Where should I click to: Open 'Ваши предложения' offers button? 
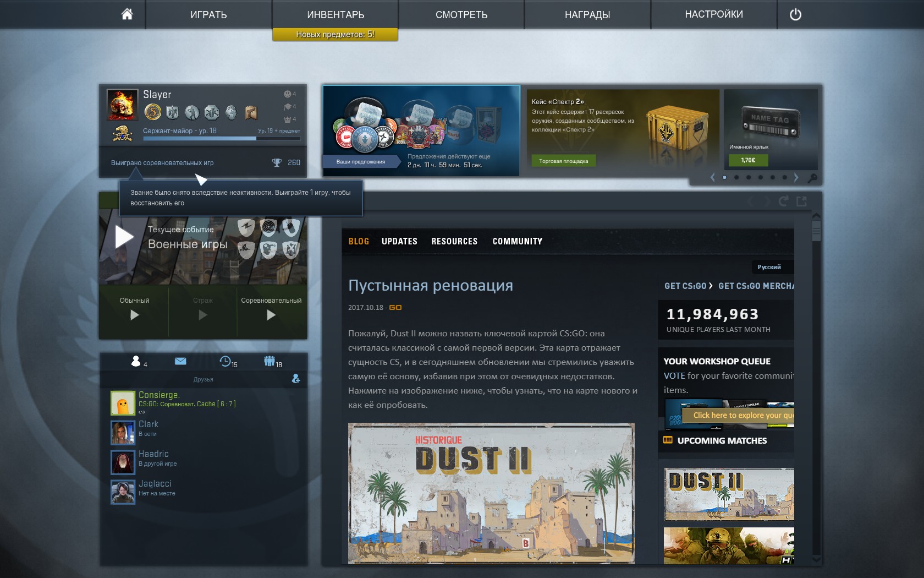click(361, 162)
